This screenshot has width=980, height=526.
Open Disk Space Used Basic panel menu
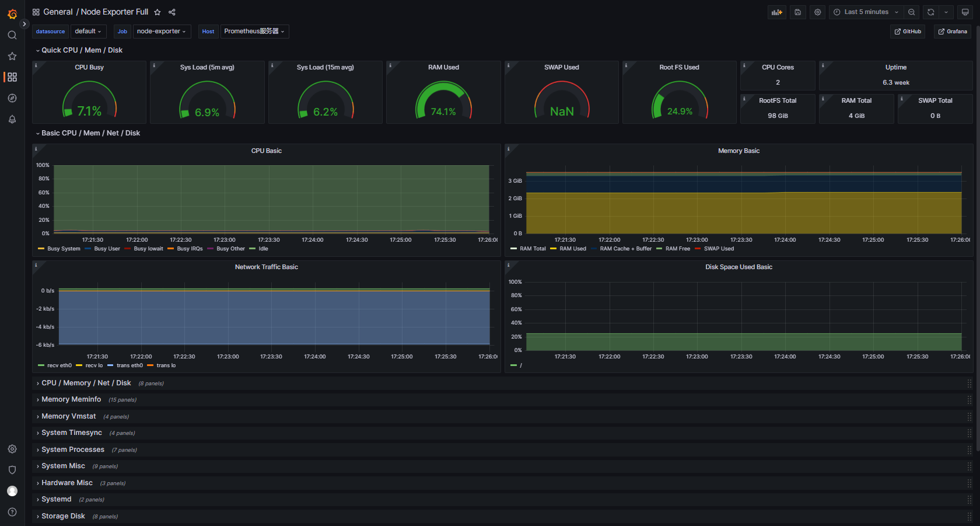tap(738, 267)
